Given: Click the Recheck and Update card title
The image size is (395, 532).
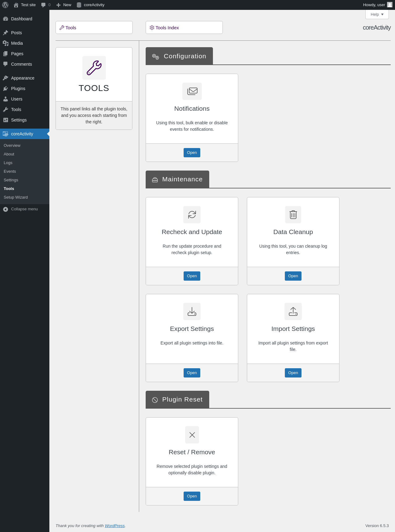Looking at the screenshot, I should pos(192,232).
